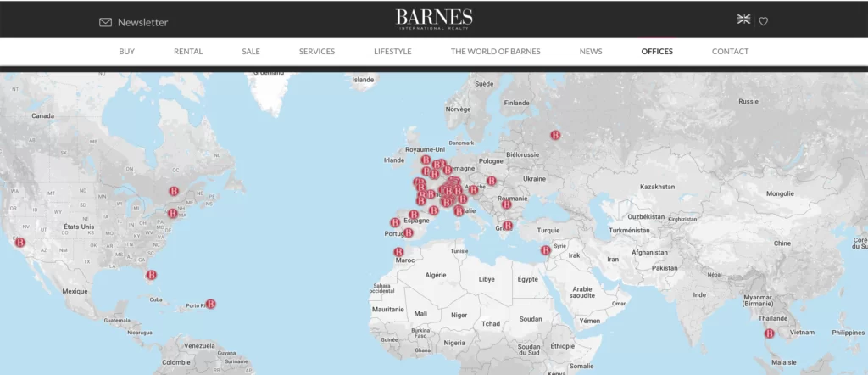Viewport: 868px width, 375px height.
Task: Open the BUY menu
Action: pyautogui.click(x=126, y=52)
